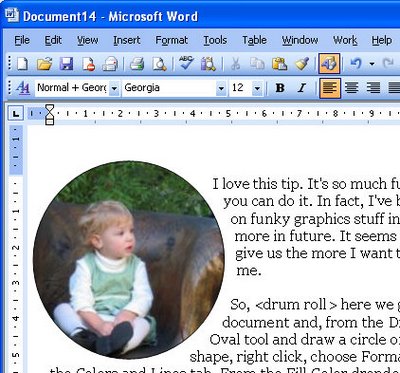The image size is (400, 373).
Task: Open the Format menu
Action: (171, 40)
